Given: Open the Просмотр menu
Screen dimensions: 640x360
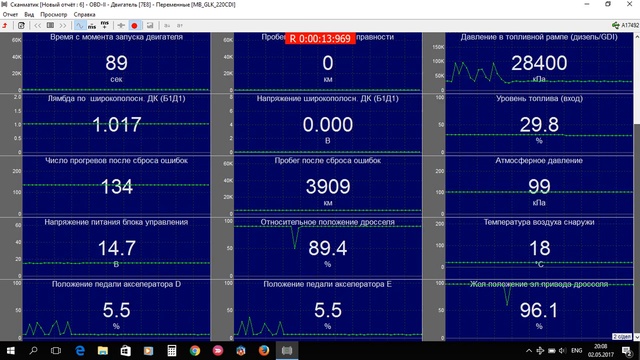Looking at the screenshot, I should (53, 14).
